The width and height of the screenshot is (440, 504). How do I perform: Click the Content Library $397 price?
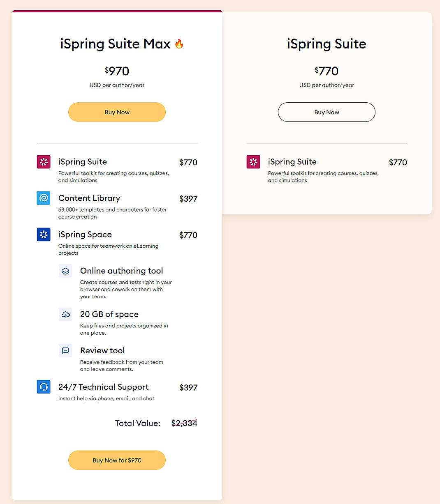click(188, 198)
